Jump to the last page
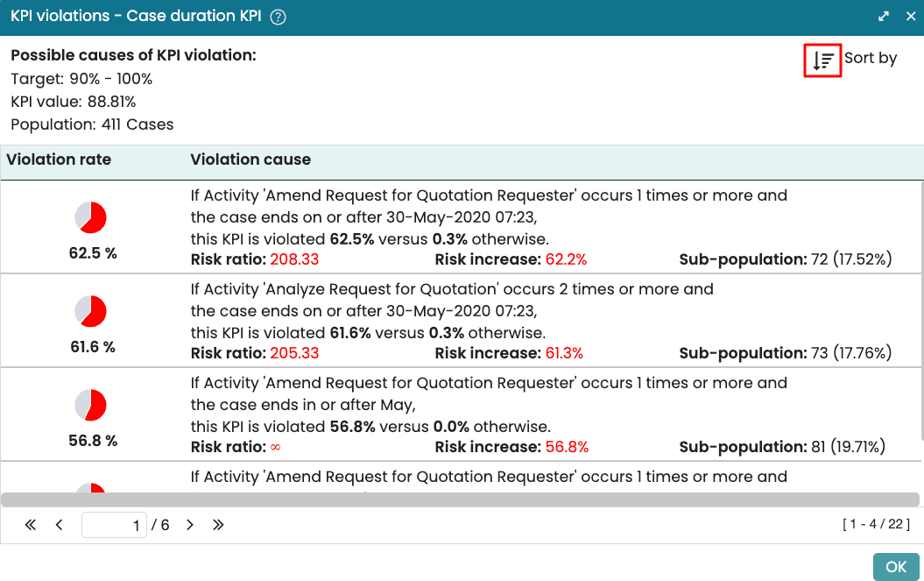This screenshot has width=924, height=581. pos(218,525)
